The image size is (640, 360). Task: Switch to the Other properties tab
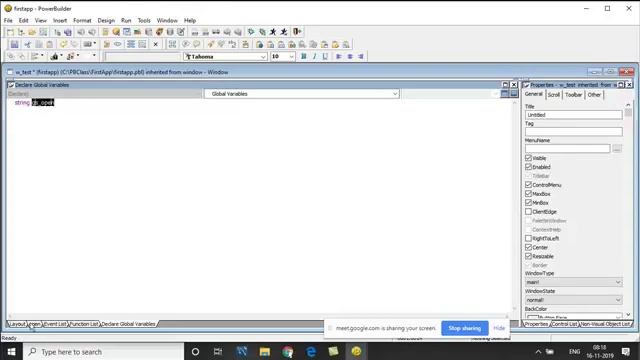(x=594, y=95)
